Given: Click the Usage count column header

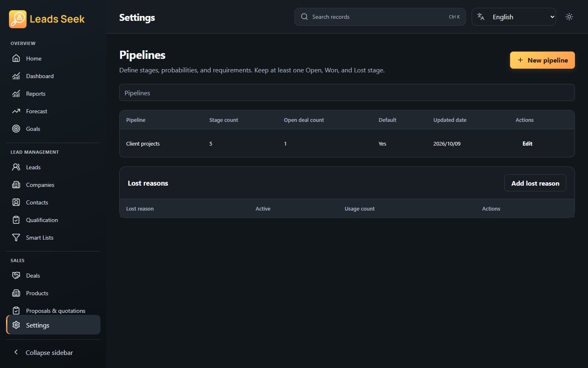Looking at the screenshot, I should point(359,209).
